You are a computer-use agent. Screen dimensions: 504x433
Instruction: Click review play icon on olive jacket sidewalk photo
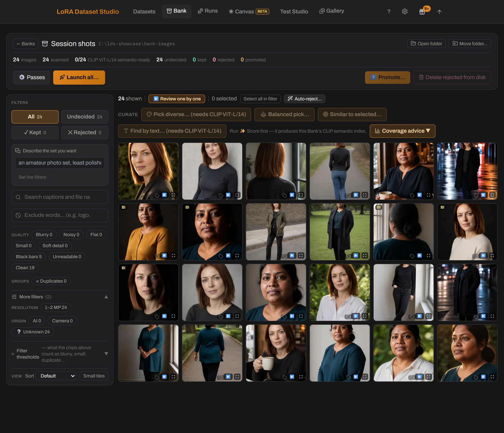(x=292, y=255)
